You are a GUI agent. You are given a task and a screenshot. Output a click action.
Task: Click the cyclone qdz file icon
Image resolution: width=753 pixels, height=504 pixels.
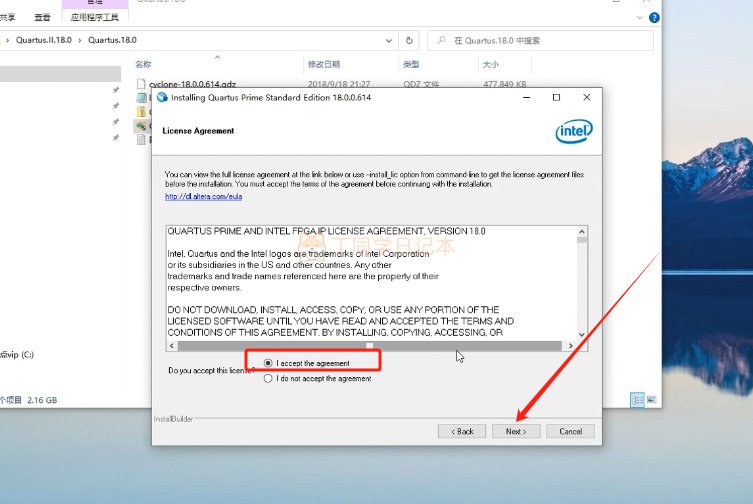coord(141,84)
